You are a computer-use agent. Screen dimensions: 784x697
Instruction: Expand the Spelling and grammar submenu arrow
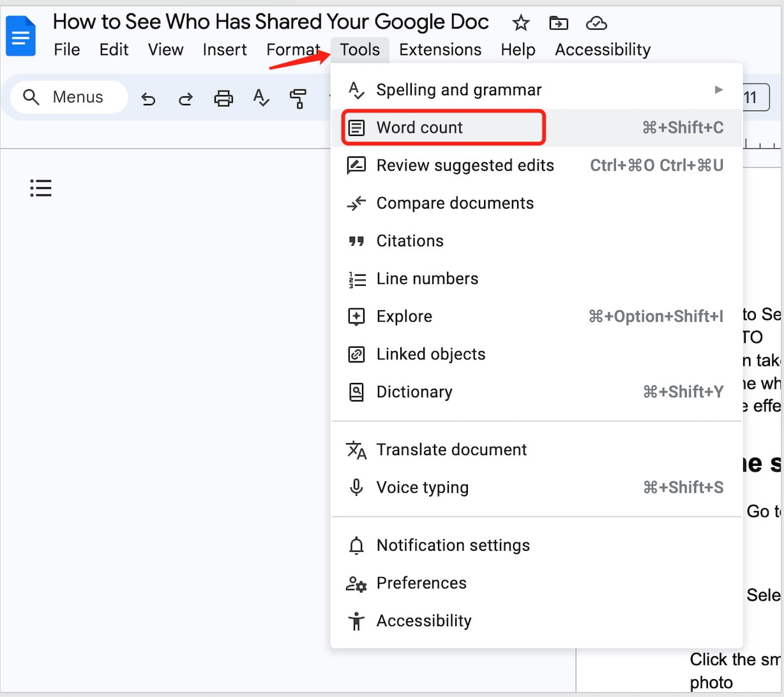pyautogui.click(x=719, y=89)
